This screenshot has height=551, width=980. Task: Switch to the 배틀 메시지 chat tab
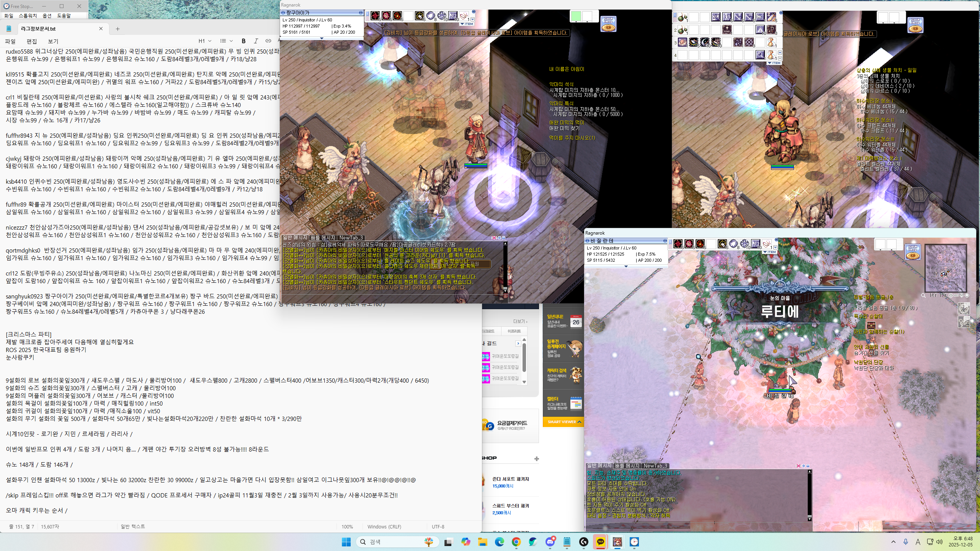point(323,238)
